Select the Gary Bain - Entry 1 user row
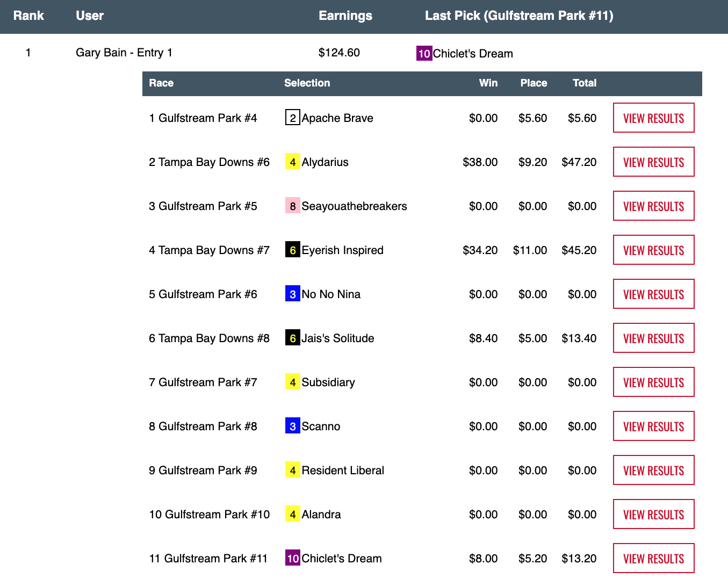The image size is (728, 579). coord(124,53)
